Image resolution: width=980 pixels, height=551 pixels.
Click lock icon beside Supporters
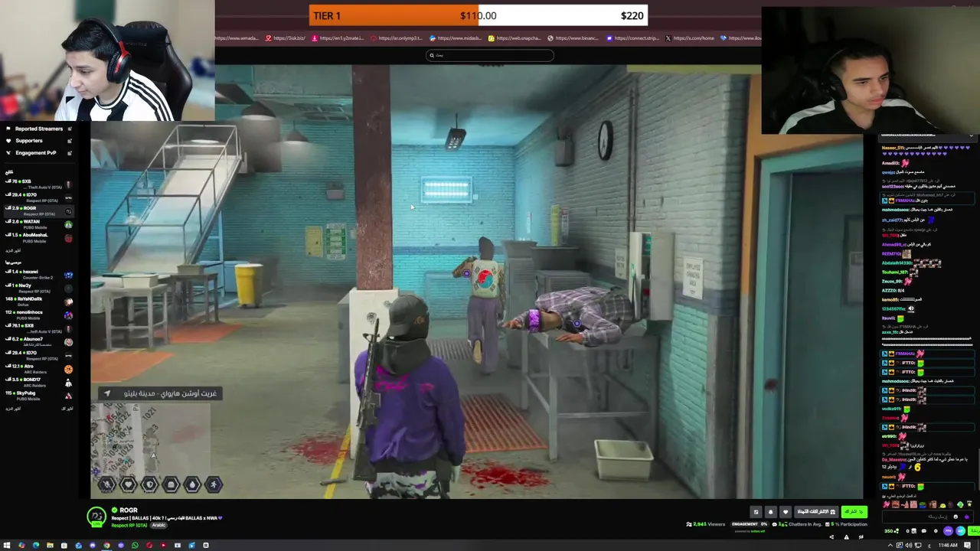[69, 141]
